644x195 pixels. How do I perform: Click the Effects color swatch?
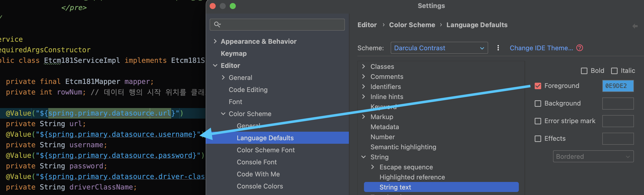(x=618, y=139)
